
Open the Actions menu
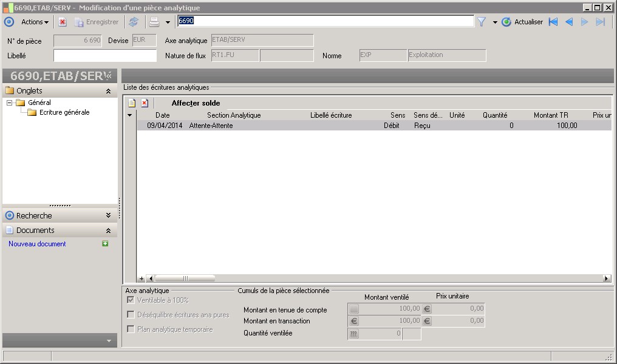coord(35,22)
